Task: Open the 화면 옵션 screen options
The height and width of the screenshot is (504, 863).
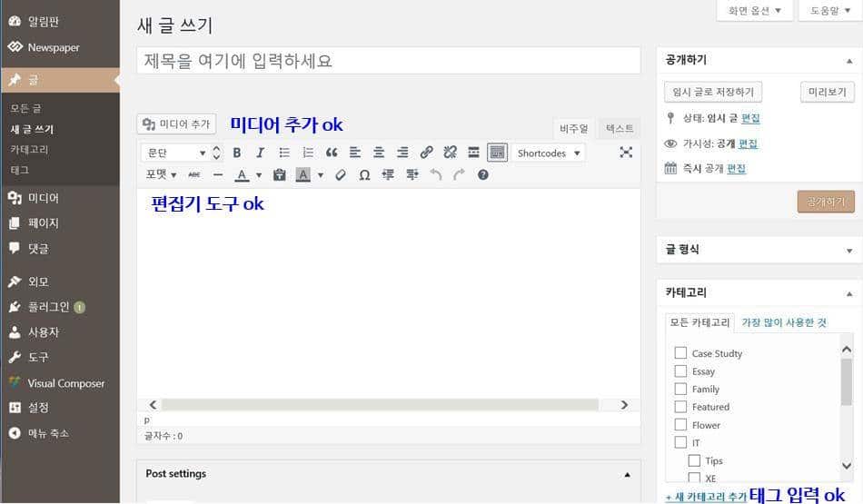Action: point(754,11)
